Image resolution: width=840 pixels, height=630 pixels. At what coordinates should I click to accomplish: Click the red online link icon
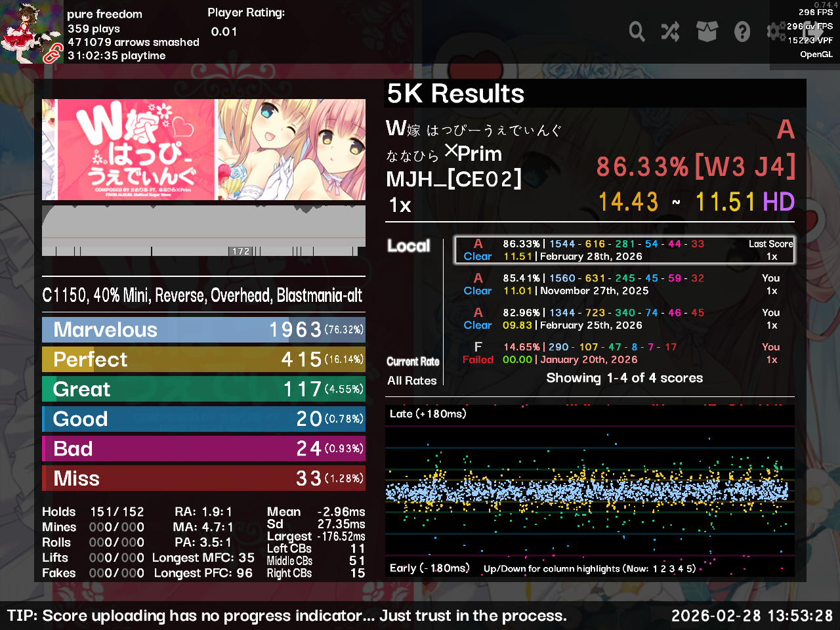(52, 55)
